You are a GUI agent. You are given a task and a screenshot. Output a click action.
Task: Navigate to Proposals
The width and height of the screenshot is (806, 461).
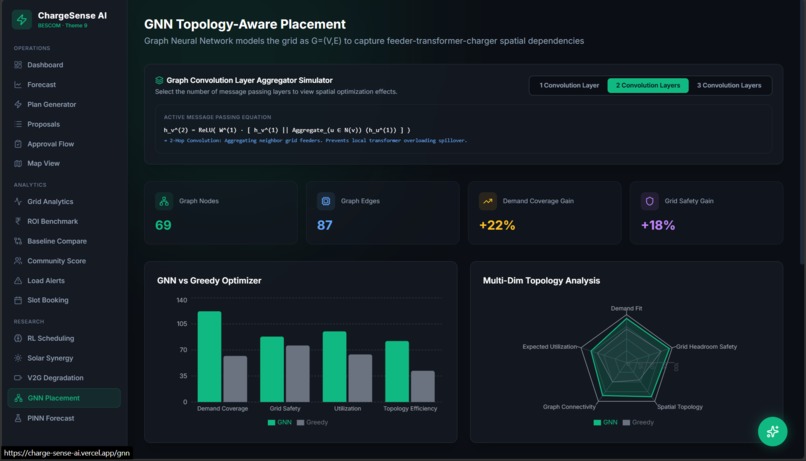pyautogui.click(x=64, y=124)
